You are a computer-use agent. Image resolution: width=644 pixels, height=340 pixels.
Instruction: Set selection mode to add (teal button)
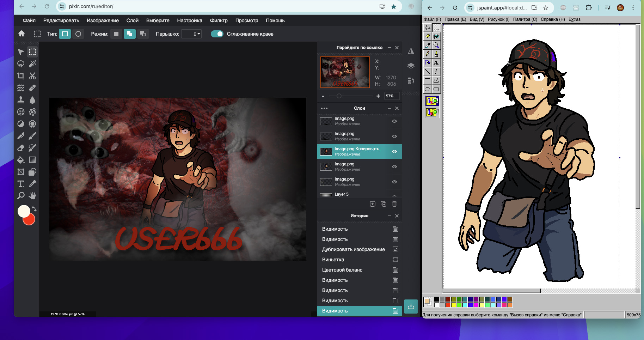pyautogui.click(x=130, y=34)
